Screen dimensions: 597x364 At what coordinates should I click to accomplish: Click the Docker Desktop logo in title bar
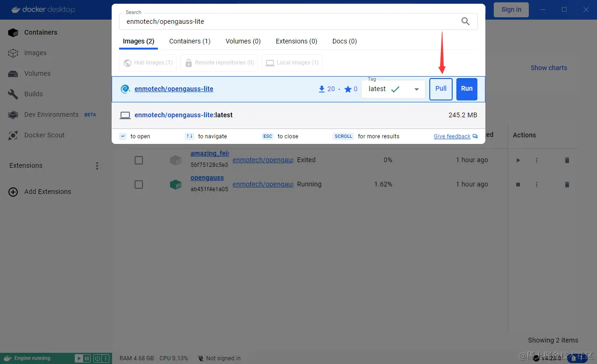coord(43,9)
